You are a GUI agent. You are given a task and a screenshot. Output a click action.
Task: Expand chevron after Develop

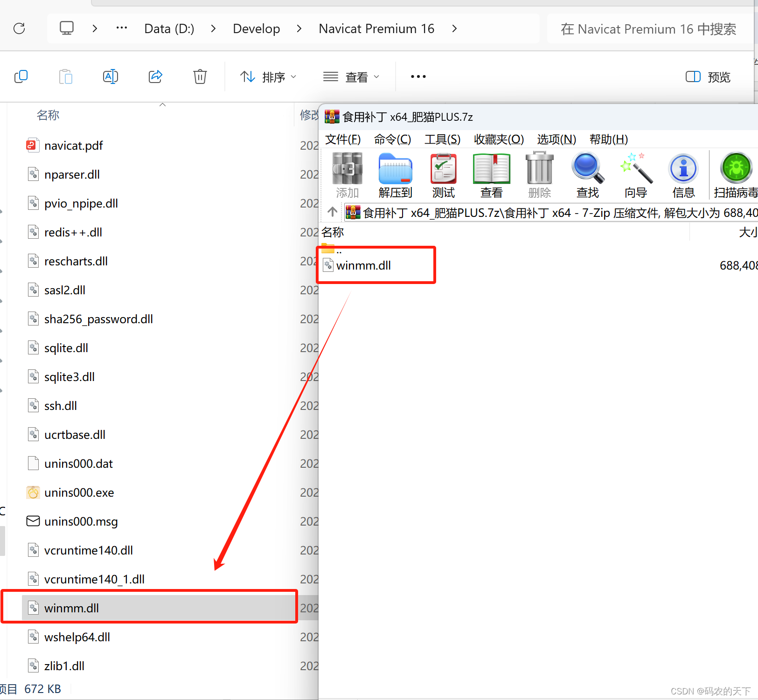click(x=299, y=28)
